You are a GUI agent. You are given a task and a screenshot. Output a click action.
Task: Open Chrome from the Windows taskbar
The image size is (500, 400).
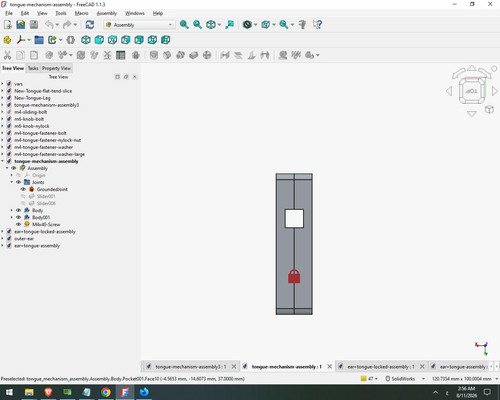point(106,392)
